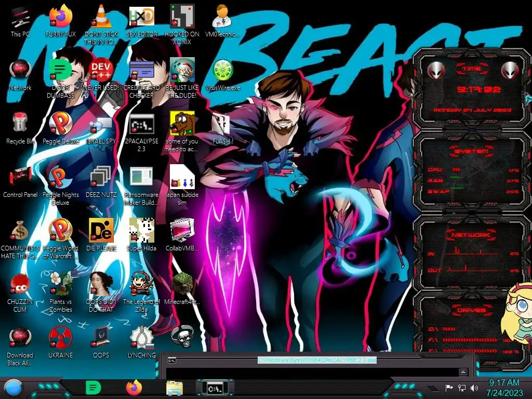Open Download Black Ali... icon
The height and width of the screenshot is (399, 532).
tap(20, 346)
